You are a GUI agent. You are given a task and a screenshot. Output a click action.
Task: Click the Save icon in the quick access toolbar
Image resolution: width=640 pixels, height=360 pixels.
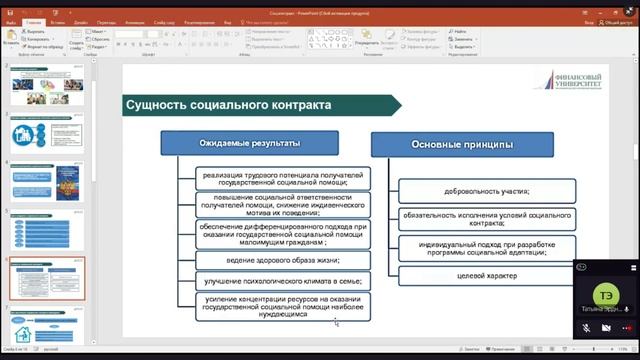[10, 13]
